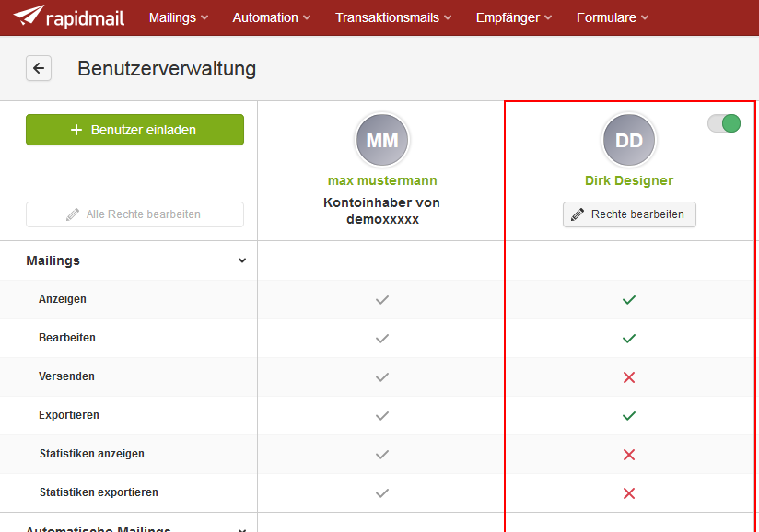759x532 pixels.
Task: Click the DD avatar of Dirk Designer
Action: (x=629, y=140)
